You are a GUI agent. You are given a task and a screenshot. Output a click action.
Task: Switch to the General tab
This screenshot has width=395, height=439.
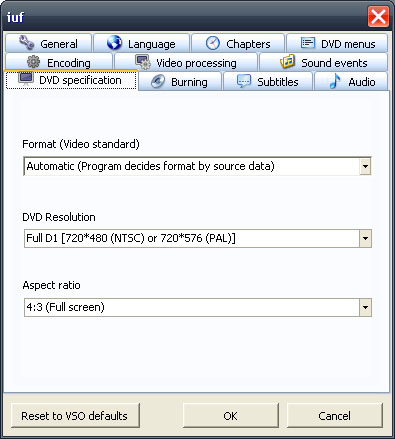pyautogui.click(x=48, y=43)
